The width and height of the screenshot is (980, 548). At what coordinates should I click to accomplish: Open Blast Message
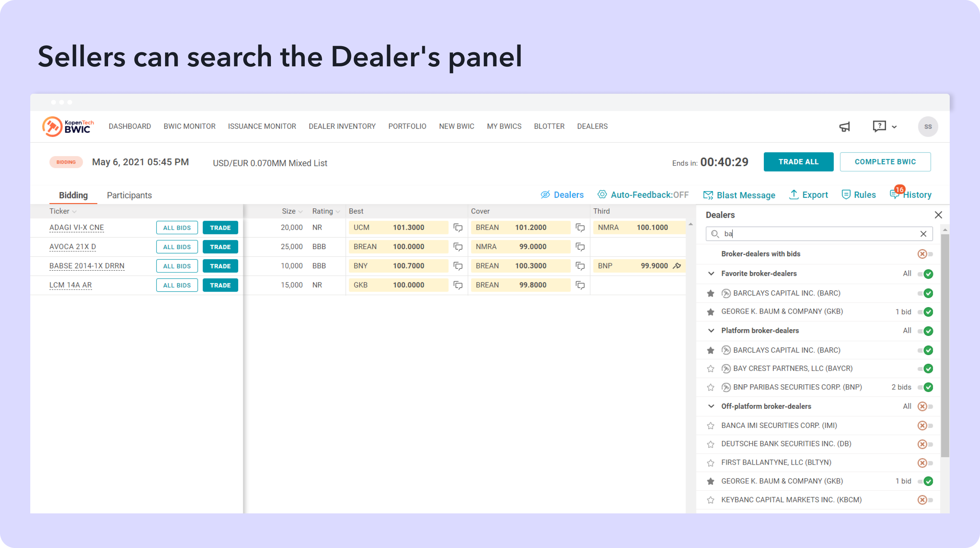[739, 195]
